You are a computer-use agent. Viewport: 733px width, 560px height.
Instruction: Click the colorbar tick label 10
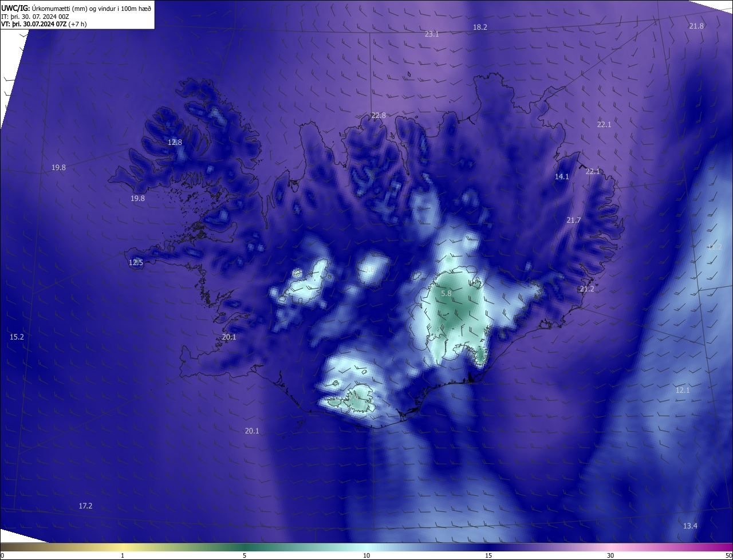[x=366, y=555]
